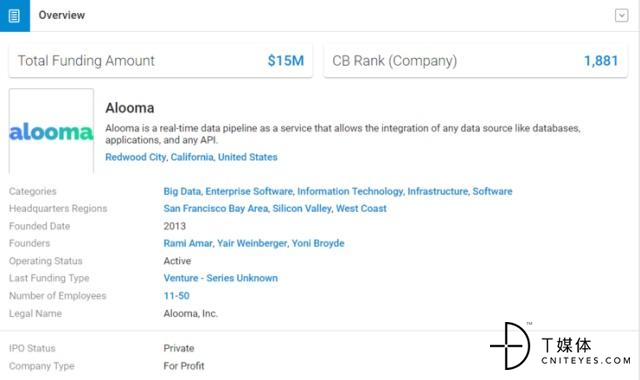Image resolution: width=640 pixels, height=380 pixels.
Task: Select the Big Data category
Action: pyautogui.click(x=182, y=191)
